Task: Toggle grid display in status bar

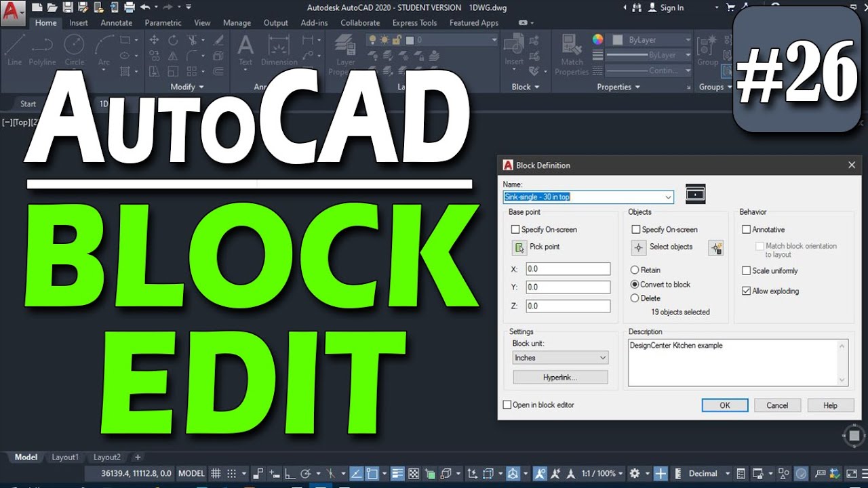Action: [216, 474]
